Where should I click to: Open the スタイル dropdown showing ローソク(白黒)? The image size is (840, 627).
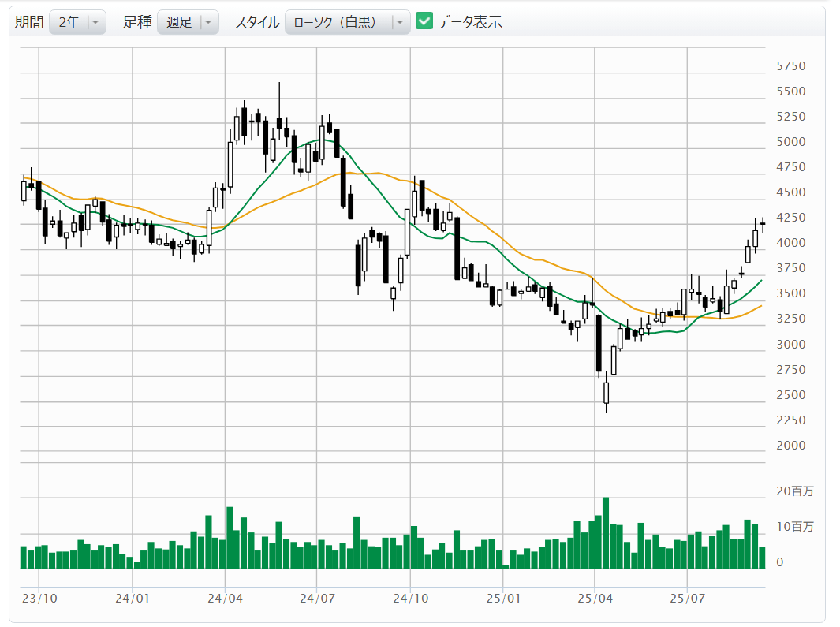[x=347, y=22]
